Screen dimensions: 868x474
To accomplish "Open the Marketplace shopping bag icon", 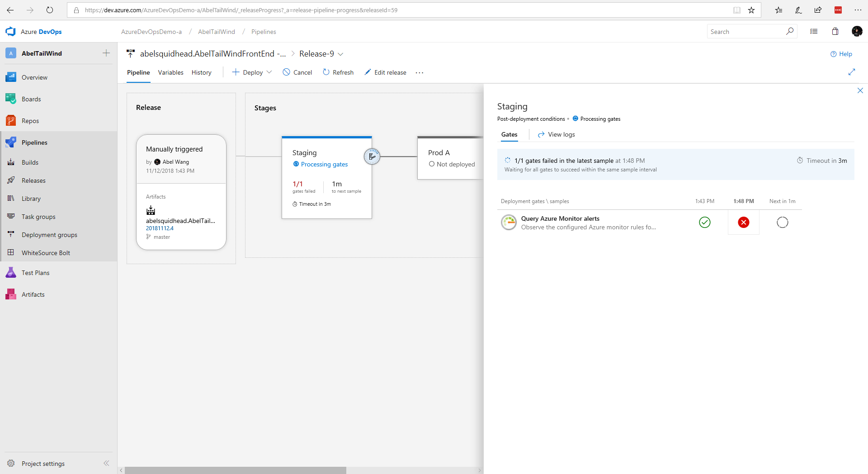I will [x=835, y=32].
